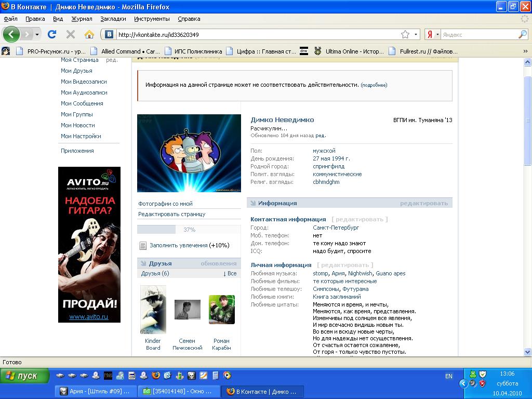
Task: Click the drw bookmark icon
Action: point(303,51)
